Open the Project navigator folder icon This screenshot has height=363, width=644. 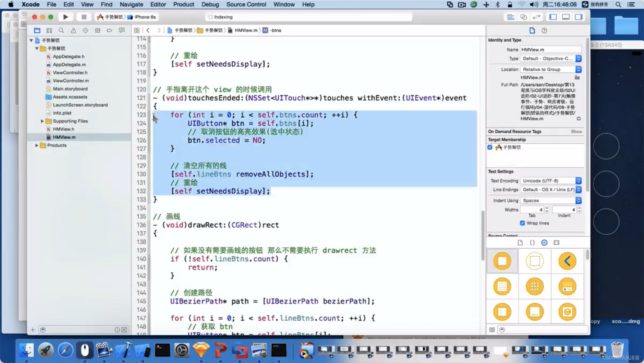37,30
